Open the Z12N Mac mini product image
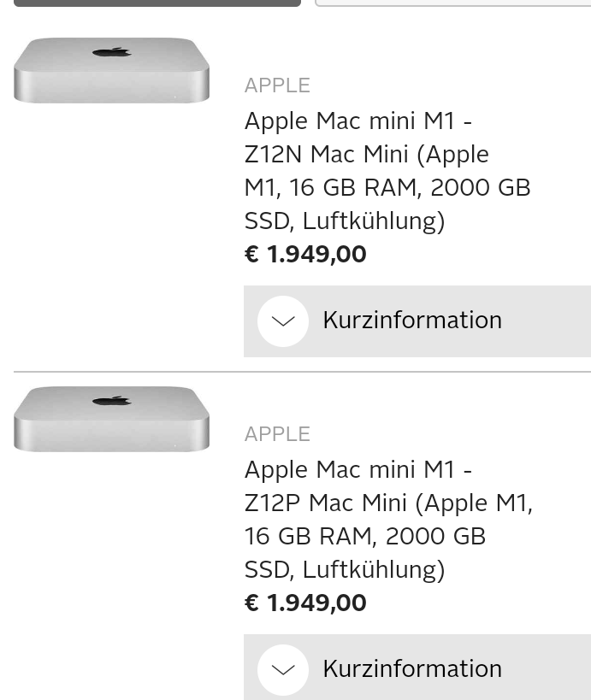Viewport: 591px width, 700px height. coord(111,70)
